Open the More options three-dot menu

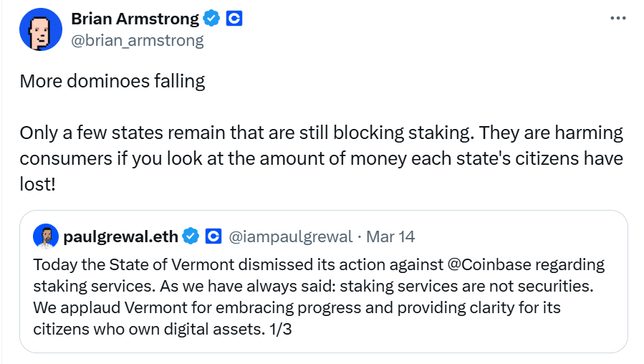(617, 19)
